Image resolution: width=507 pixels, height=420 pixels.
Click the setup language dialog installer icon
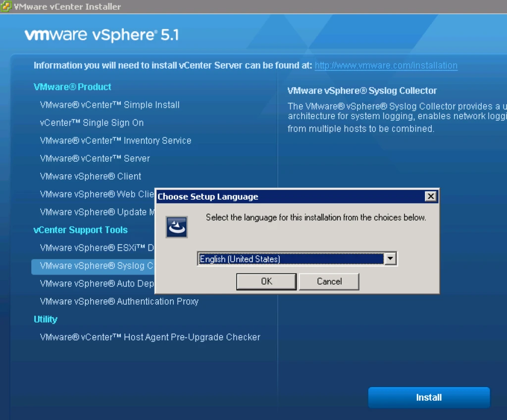click(x=177, y=227)
